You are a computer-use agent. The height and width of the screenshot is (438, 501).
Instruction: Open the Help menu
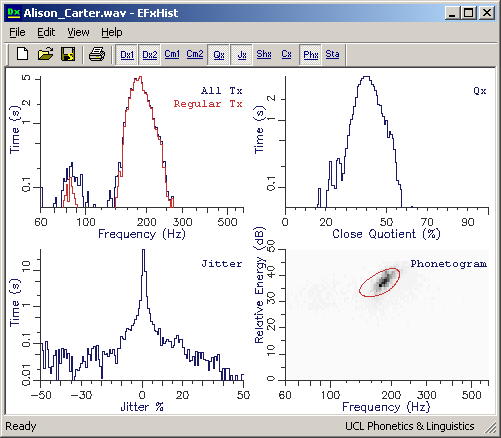tap(112, 32)
